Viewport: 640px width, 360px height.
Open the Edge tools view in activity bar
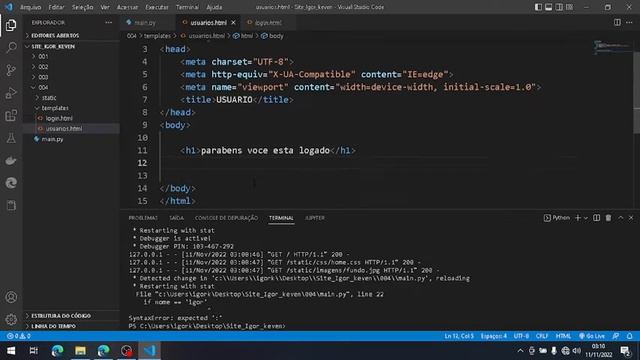point(11,182)
